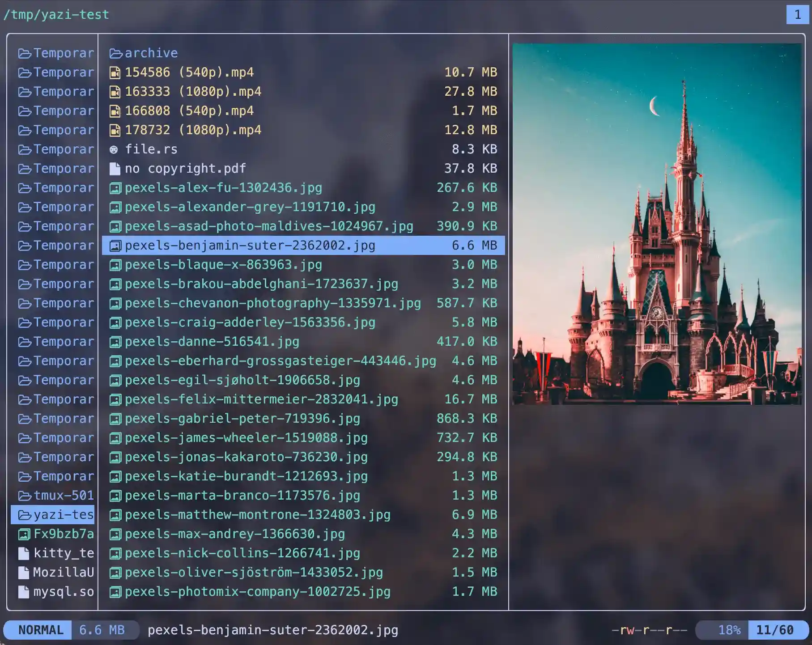The height and width of the screenshot is (645, 812).
Task: Select pexels-felix-mittermeier-2832041.jpg in file list
Action: 261,399
